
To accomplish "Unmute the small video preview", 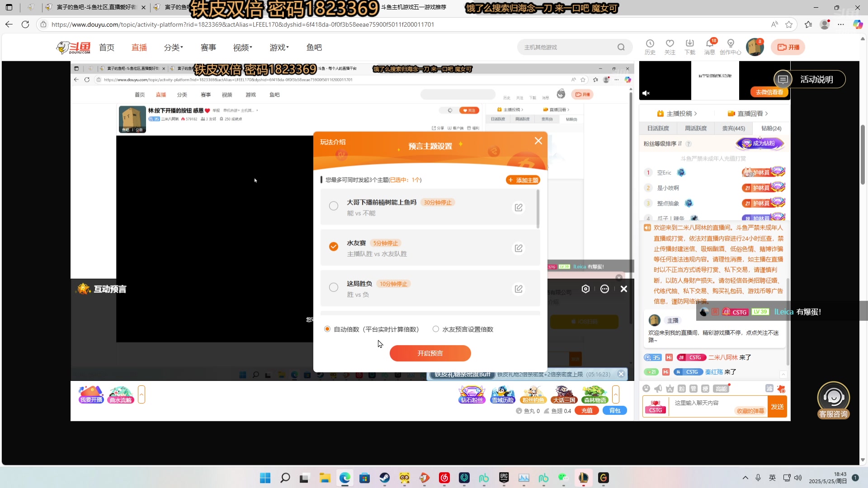I will tap(646, 94).
